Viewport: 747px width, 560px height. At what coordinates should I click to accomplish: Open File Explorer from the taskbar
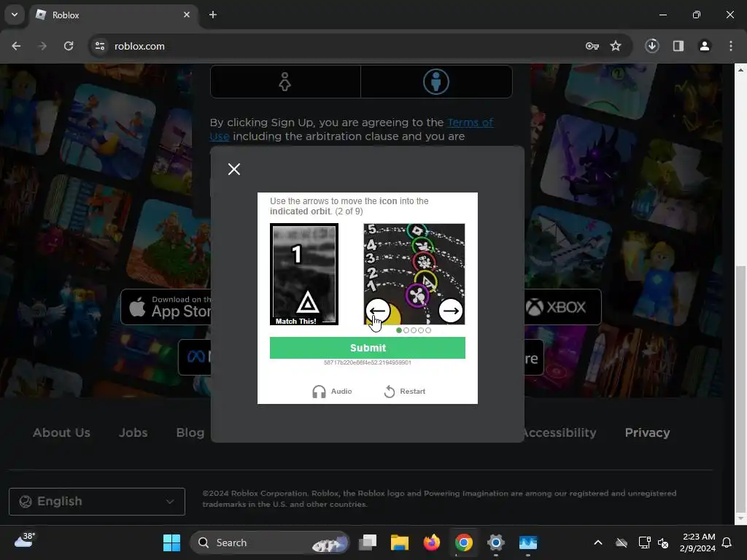(x=400, y=542)
